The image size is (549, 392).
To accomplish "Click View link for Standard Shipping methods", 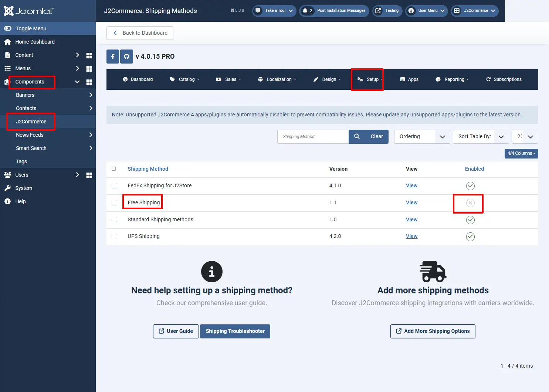I will point(411,219).
